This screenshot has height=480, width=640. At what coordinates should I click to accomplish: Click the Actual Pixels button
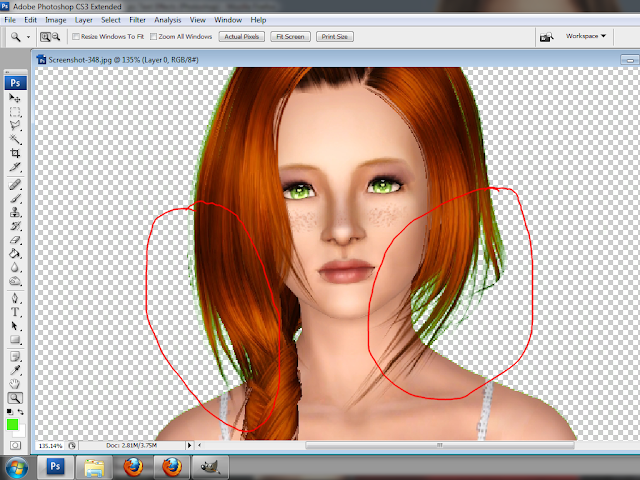[241, 36]
